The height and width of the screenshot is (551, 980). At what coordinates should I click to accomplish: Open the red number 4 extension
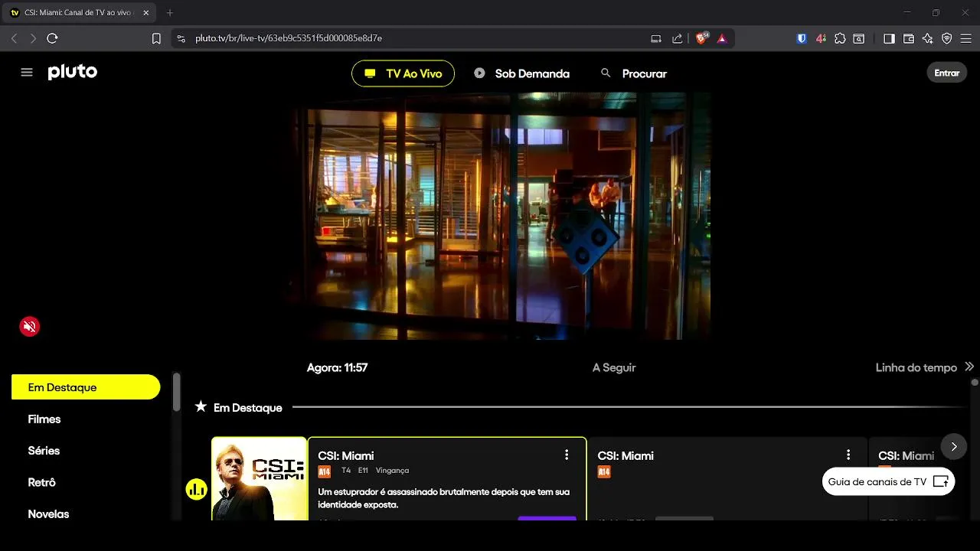[821, 38]
